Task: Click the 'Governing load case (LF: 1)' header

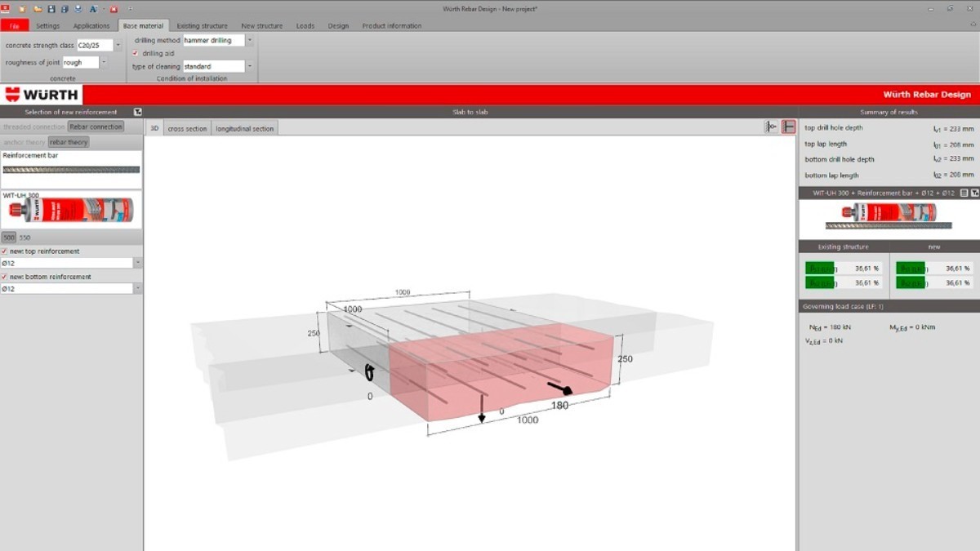Action: [889, 306]
